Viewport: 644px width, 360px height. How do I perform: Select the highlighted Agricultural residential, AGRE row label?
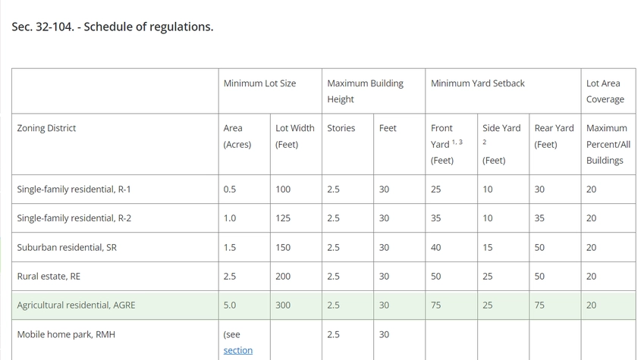coord(76,305)
